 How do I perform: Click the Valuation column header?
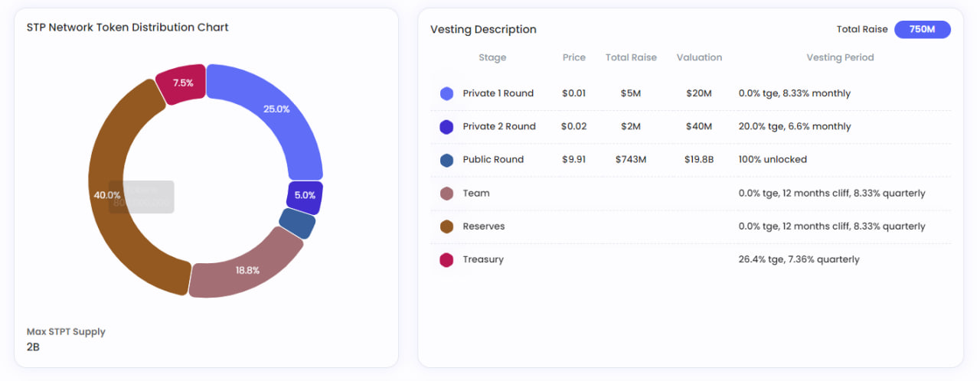(699, 57)
